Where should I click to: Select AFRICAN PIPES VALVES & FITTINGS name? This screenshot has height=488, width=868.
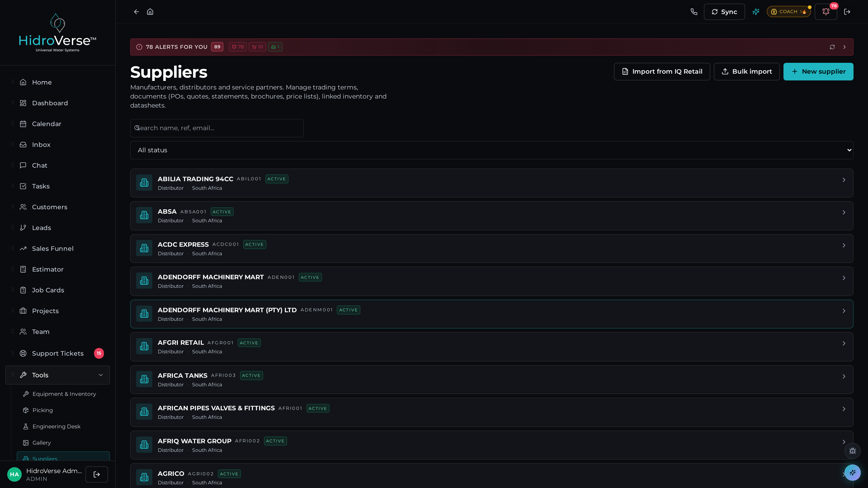(216, 408)
